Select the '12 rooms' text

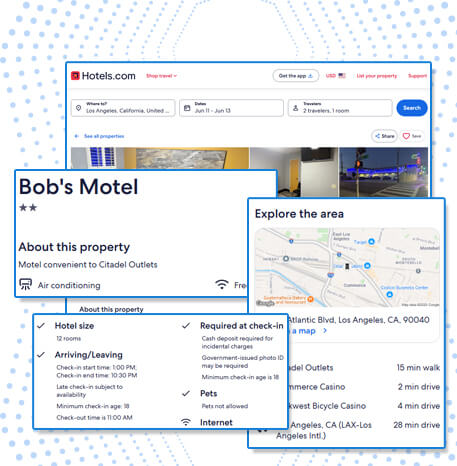[68, 338]
